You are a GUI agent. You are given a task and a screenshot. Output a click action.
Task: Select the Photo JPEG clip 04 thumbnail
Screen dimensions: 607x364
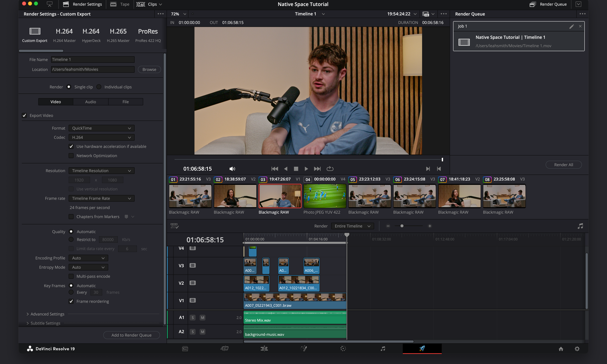[325, 196]
